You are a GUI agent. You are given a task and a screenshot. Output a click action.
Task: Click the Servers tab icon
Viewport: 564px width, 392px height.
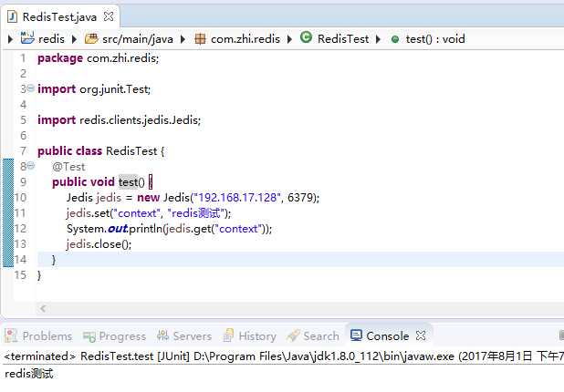162,335
